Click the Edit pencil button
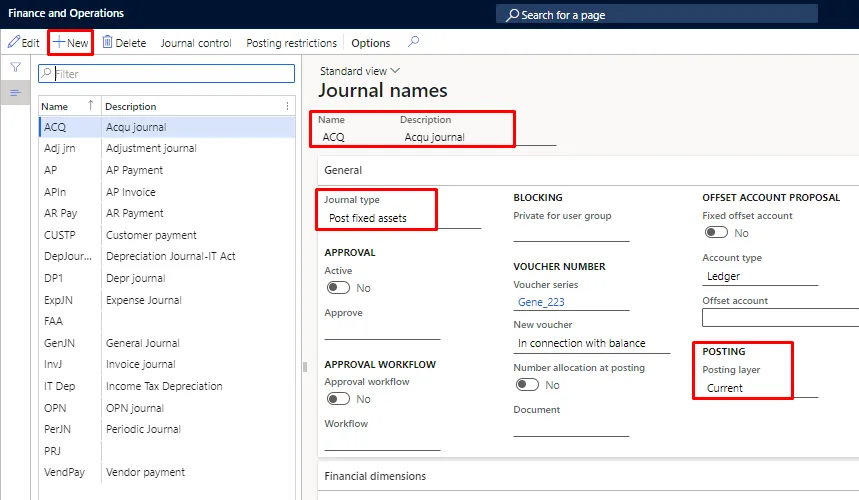859x500 pixels. [24, 43]
